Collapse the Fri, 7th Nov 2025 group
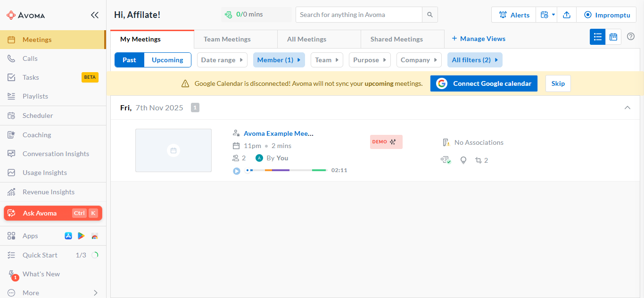 627,108
